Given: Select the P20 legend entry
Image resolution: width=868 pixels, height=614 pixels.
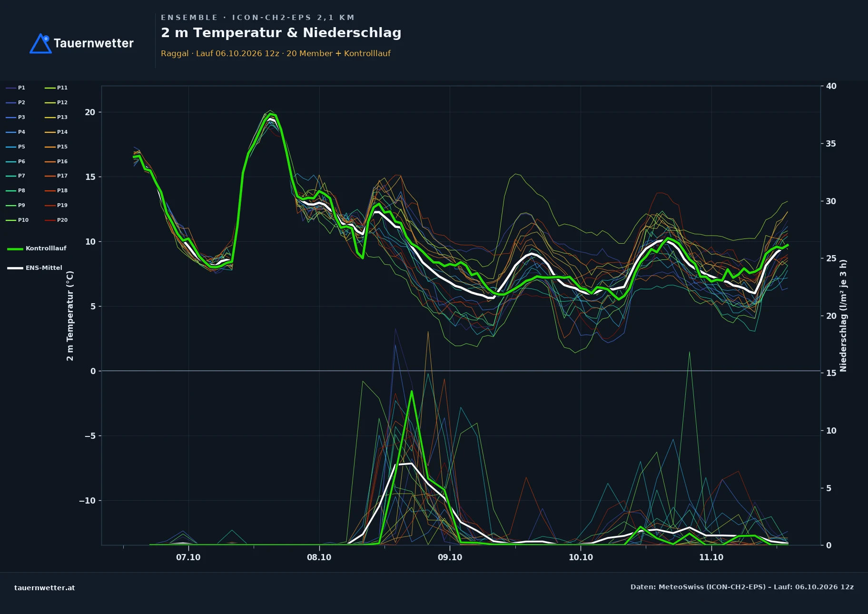Looking at the screenshot, I should click(x=56, y=220).
